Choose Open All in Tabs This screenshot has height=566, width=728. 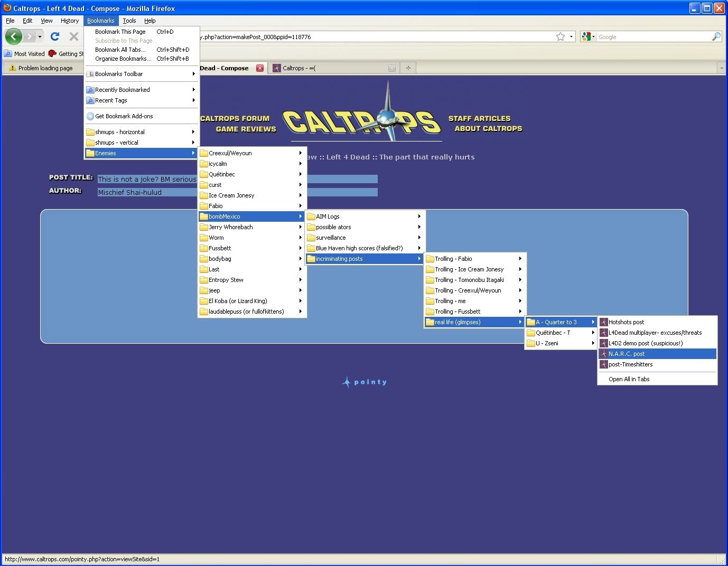pyautogui.click(x=629, y=379)
